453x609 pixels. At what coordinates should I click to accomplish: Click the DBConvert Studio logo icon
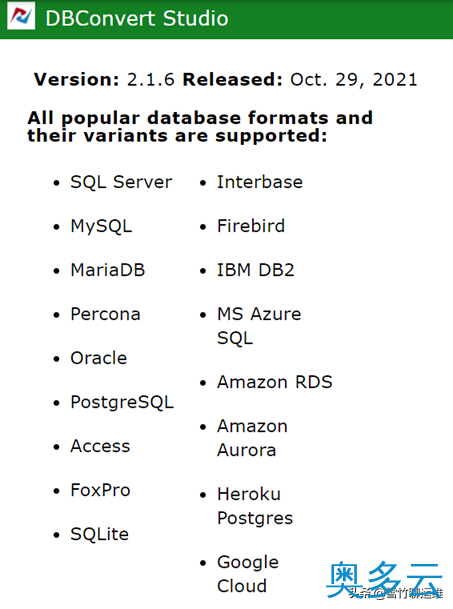[x=21, y=16]
